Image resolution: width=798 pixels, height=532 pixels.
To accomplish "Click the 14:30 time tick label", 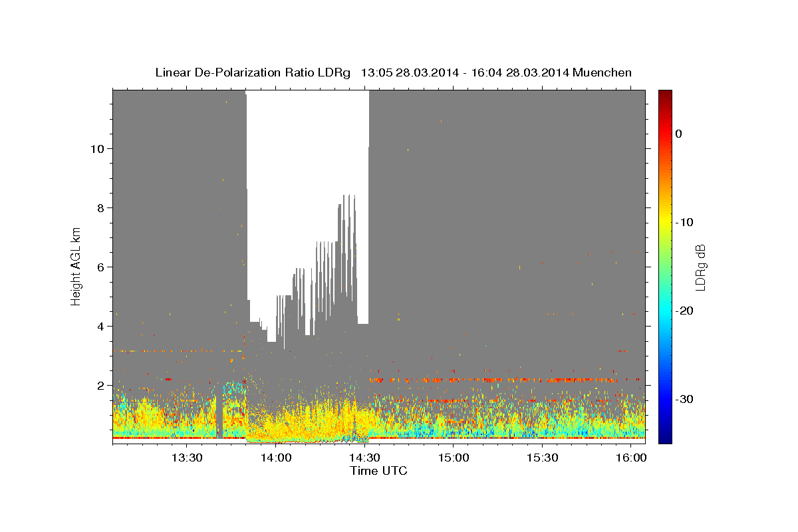I will pyautogui.click(x=364, y=458).
